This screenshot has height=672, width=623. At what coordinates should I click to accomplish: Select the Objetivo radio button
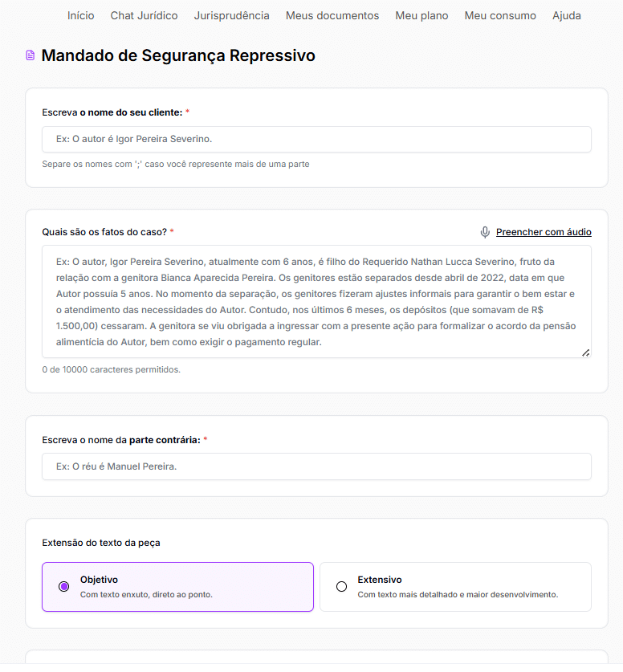click(63, 587)
